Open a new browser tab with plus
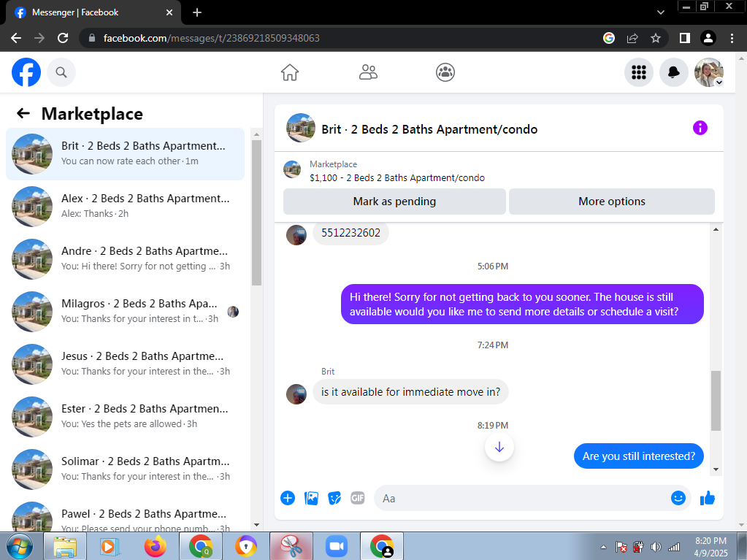This screenshot has width=747, height=560. (x=197, y=13)
